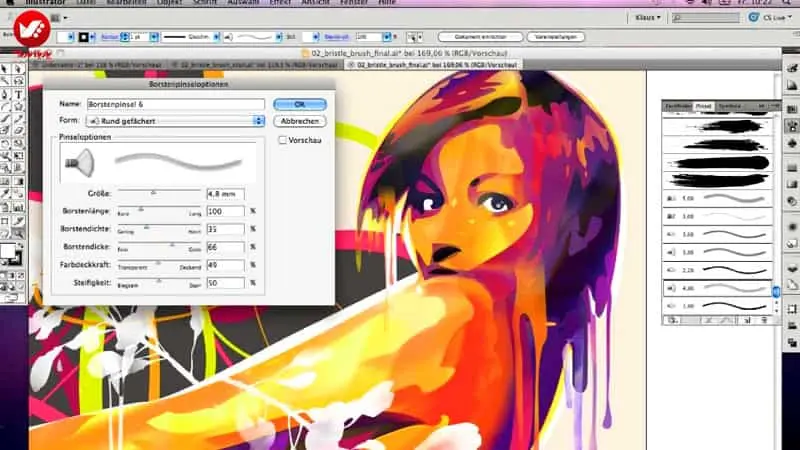This screenshot has width=800, height=450.
Task: Select the selected 4.80 bristle brush row
Action: pos(717,288)
